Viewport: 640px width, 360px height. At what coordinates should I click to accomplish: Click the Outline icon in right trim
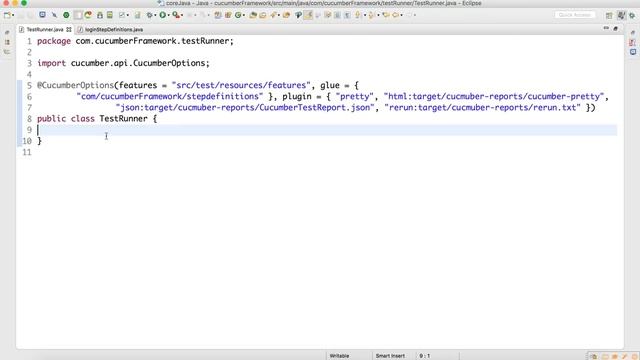click(633, 52)
